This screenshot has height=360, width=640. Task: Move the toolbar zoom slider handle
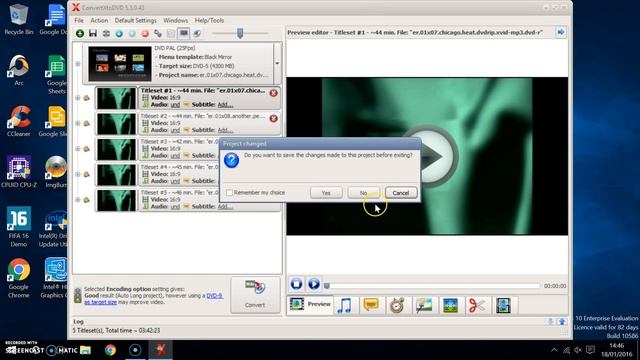[x=240, y=33]
